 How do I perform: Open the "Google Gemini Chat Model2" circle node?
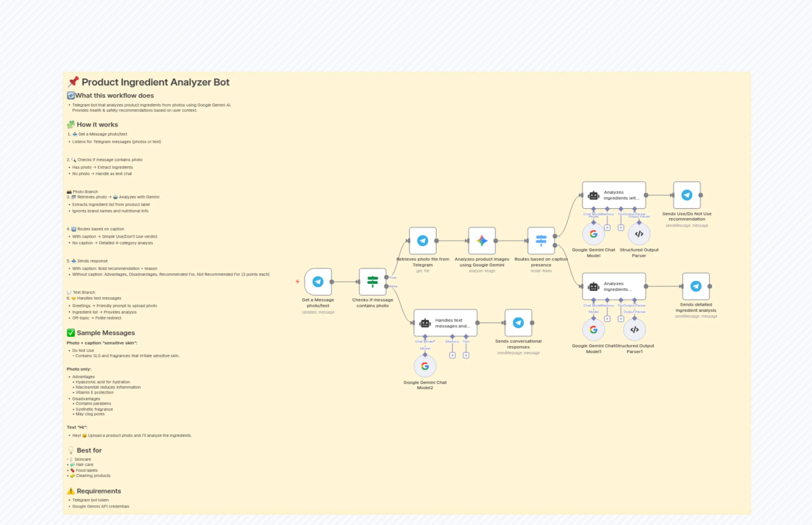pos(425,366)
